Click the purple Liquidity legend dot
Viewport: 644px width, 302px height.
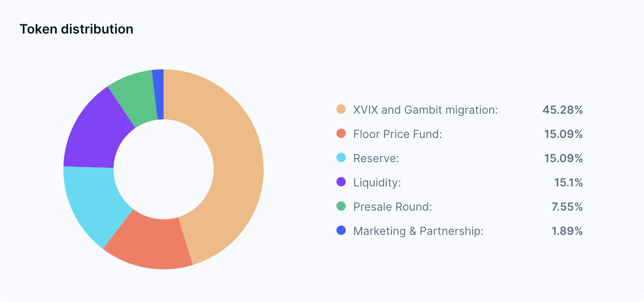pos(341,182)
